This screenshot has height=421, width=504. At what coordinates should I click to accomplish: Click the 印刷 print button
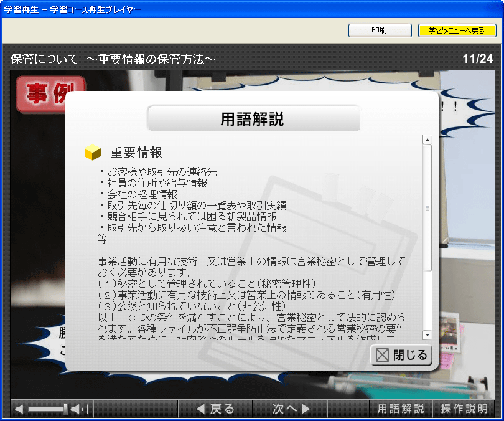pyautogui.click(x=380, y=31)
